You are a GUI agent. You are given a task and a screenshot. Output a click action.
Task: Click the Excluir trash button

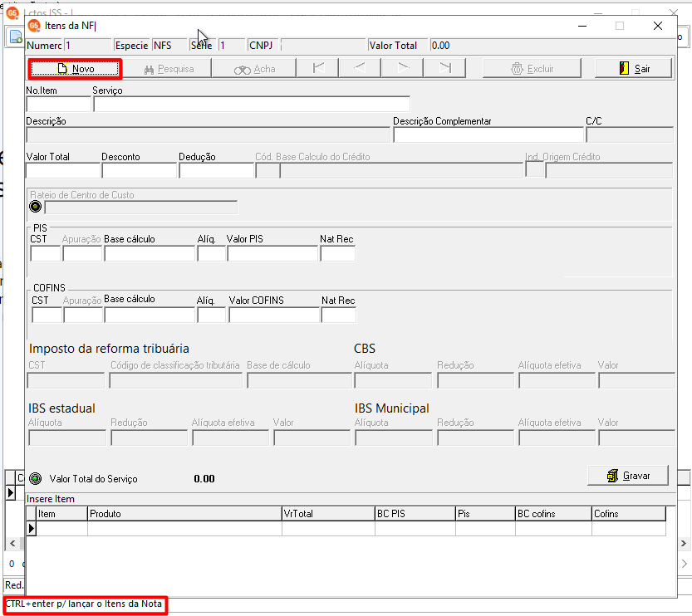tap(532, 69)
